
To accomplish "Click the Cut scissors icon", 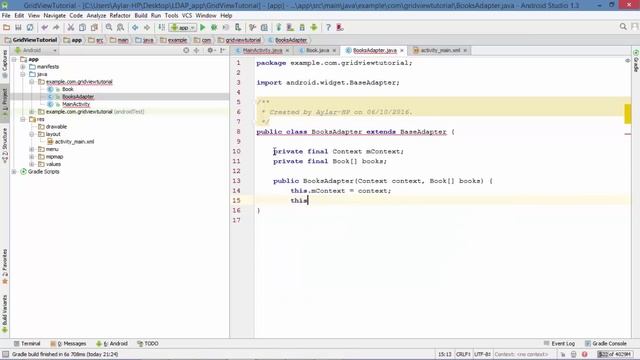I will [x=71, y=27].
